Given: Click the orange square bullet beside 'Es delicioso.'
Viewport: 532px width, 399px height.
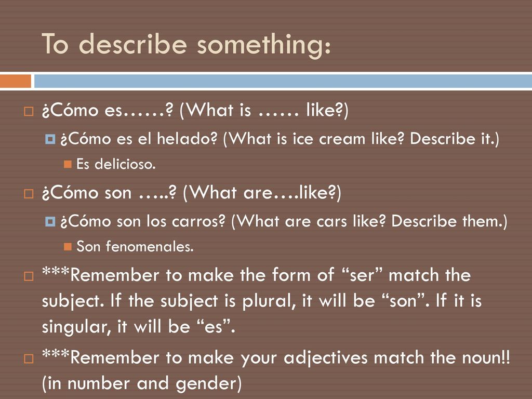Looking at the screenshot, I should [x=68, y=164].
